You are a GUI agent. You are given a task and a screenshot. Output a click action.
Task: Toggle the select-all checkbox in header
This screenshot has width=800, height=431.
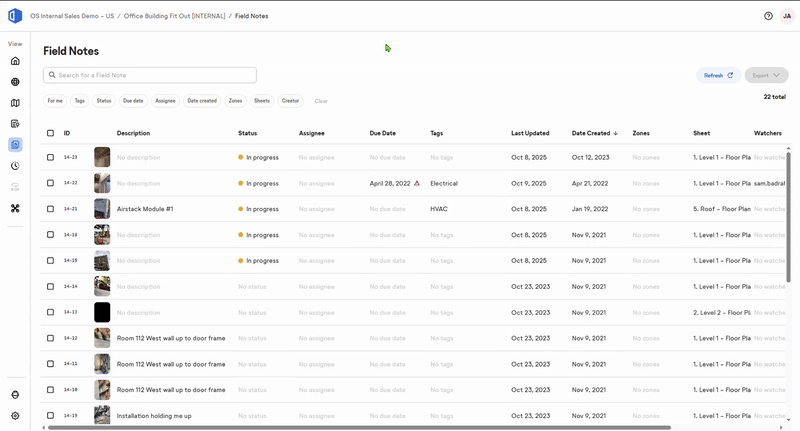coord(51,133)
